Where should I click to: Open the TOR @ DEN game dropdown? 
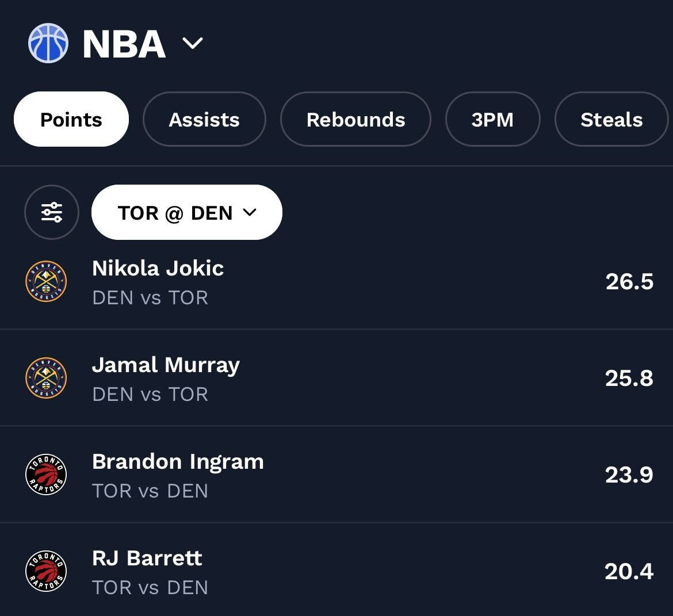point(187,212)
